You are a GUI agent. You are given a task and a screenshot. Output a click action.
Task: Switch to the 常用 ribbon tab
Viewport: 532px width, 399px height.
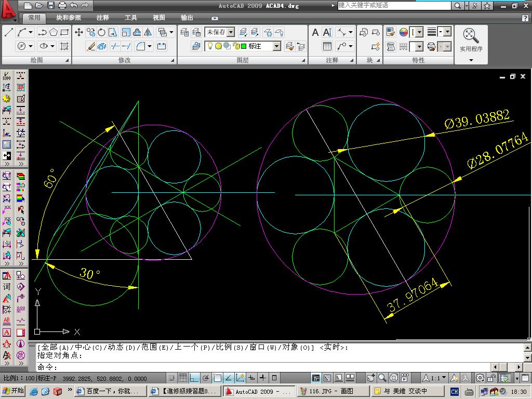tap(34, 18)
